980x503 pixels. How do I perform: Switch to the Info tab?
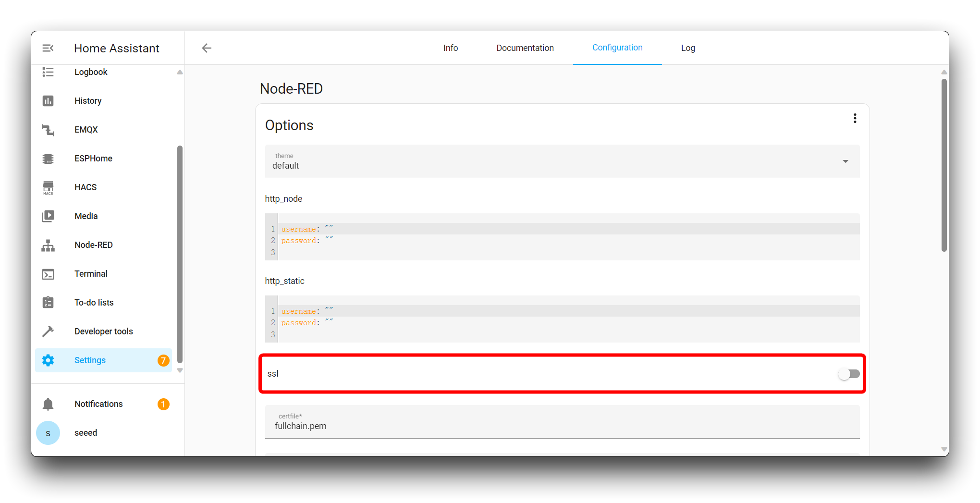point(451,48)
